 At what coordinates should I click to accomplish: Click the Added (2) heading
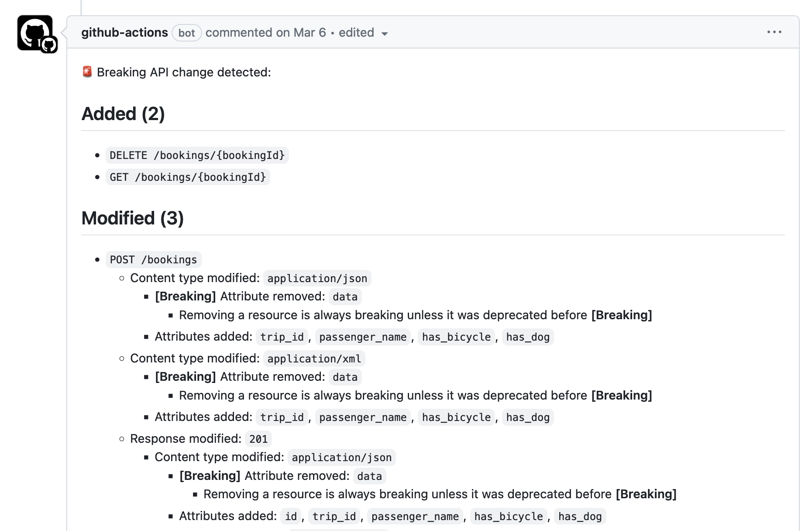point(123,114)
